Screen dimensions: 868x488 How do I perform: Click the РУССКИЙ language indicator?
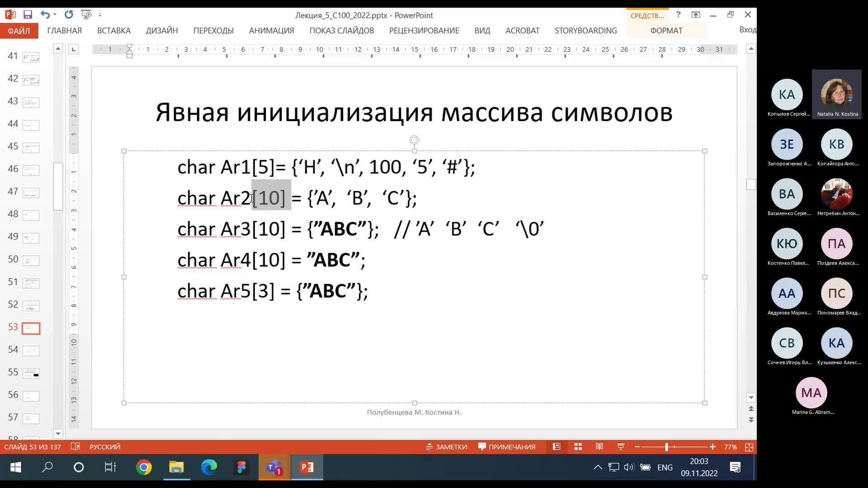pos(105,447)
